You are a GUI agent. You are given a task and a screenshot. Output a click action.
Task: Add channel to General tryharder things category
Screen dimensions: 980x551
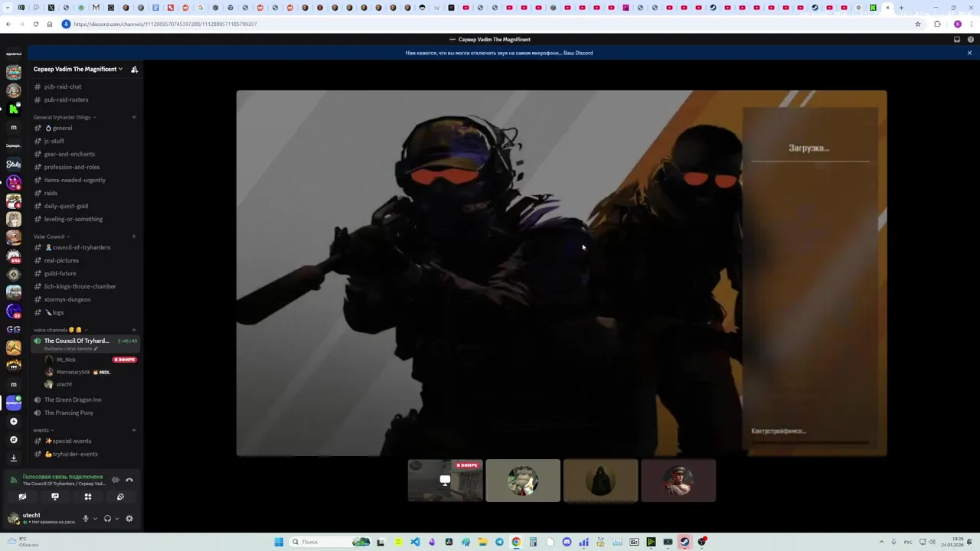tap(134, 117)
